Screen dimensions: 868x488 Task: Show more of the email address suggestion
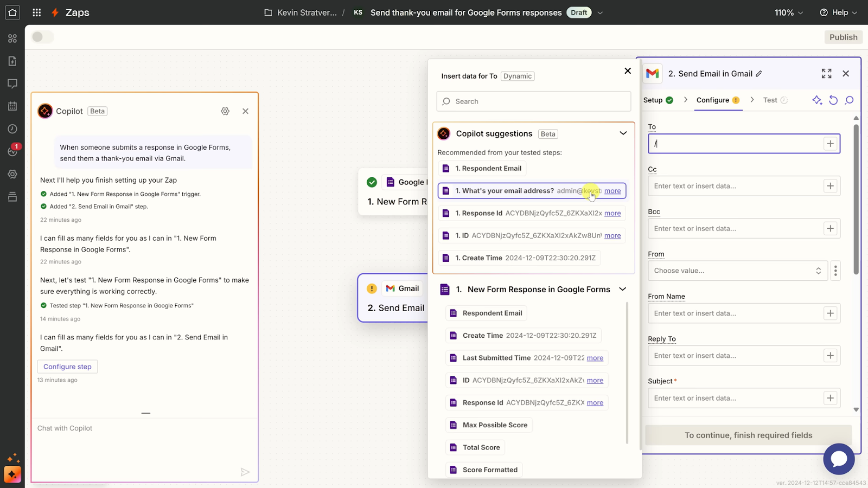tap(612, 191)
